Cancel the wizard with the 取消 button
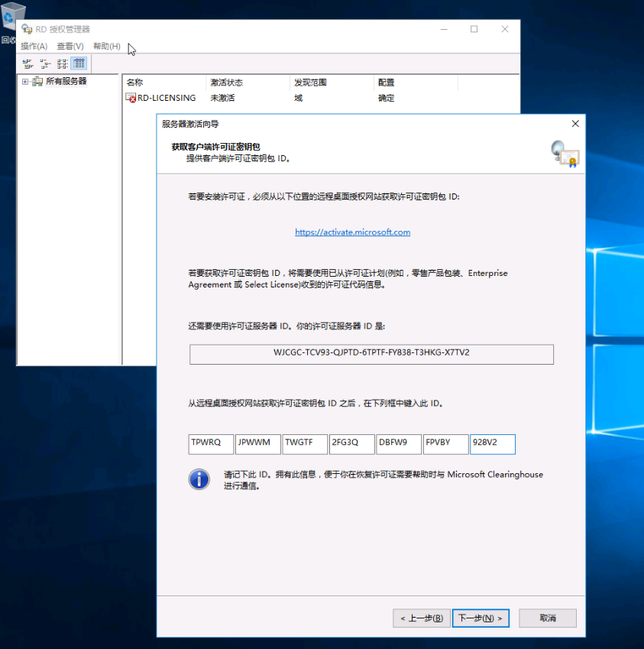 point(547,618)
